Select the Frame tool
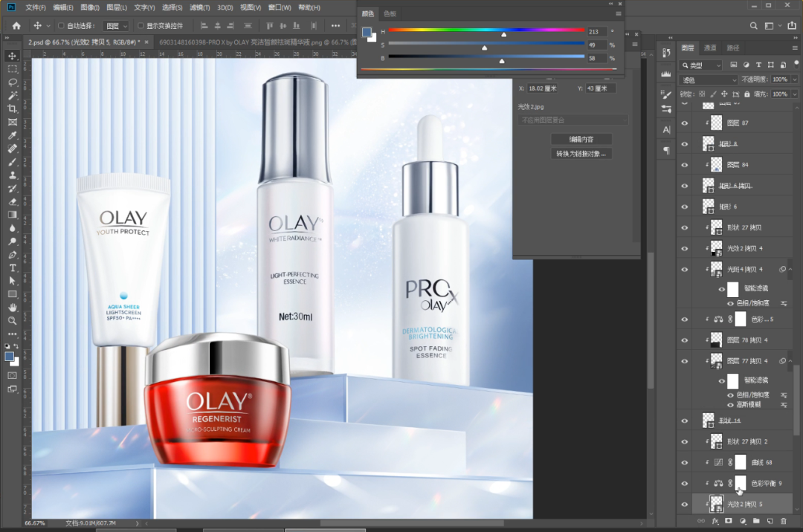 (x=13, y=123)
